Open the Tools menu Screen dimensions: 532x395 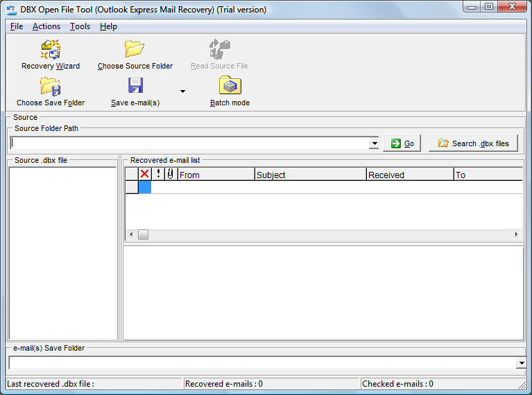click(80, 26)
